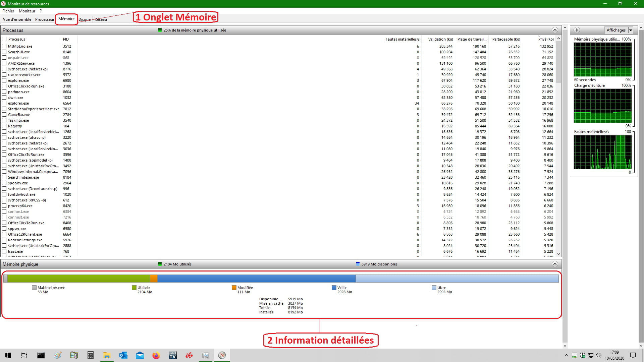
Task: Check the Taskmgr.exe checkbox
Action: (4, 120)
